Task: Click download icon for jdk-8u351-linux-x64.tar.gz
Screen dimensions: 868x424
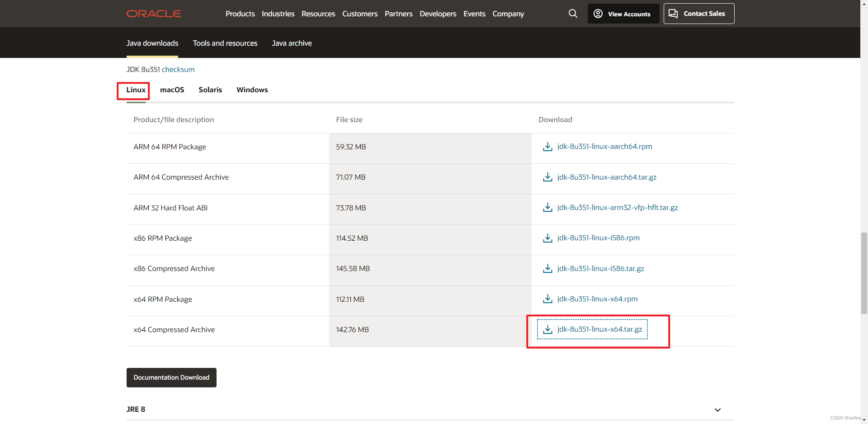Action: (547, 329)
